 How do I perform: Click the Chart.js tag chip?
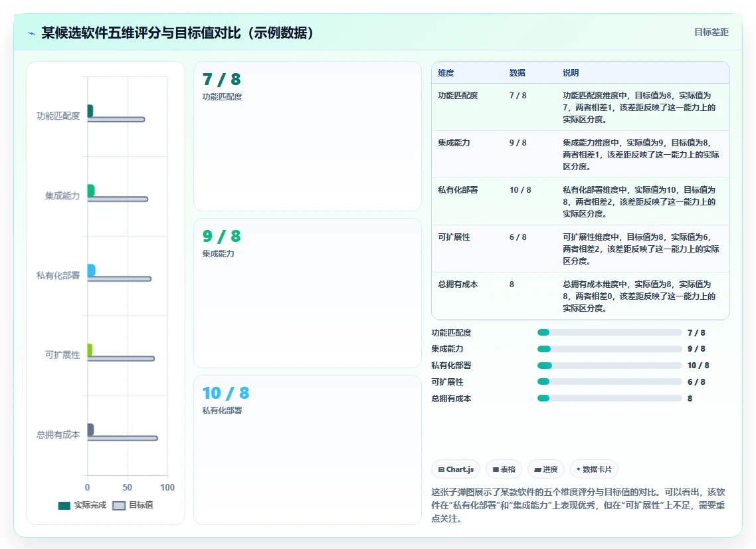pos(456,469)
